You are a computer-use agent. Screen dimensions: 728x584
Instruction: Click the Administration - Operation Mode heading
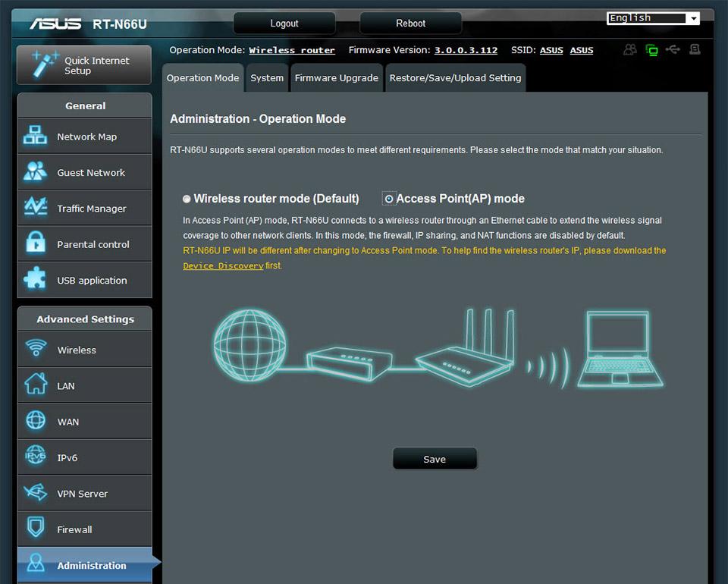pyautogui.click(x=258, y=119)
